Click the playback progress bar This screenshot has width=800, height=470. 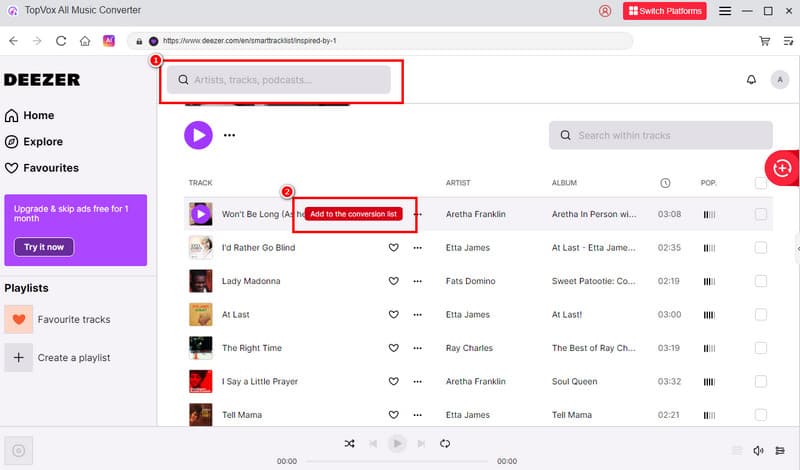[x=397, y=461]
